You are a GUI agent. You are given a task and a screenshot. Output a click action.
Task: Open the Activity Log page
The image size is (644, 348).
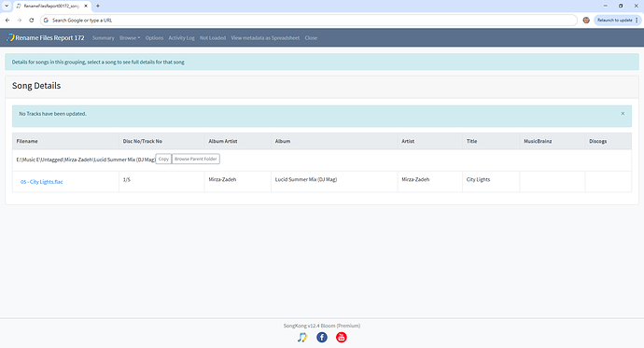pyautogui.click(x=182, y=37)
